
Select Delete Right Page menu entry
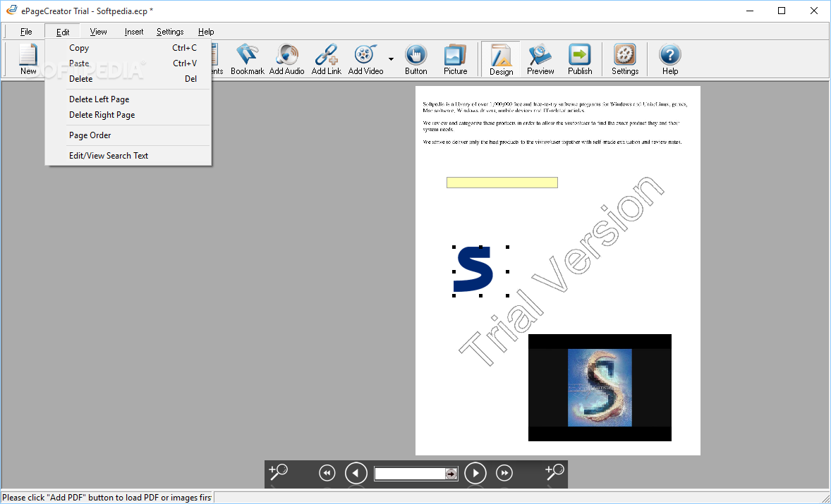pos(128,115)
